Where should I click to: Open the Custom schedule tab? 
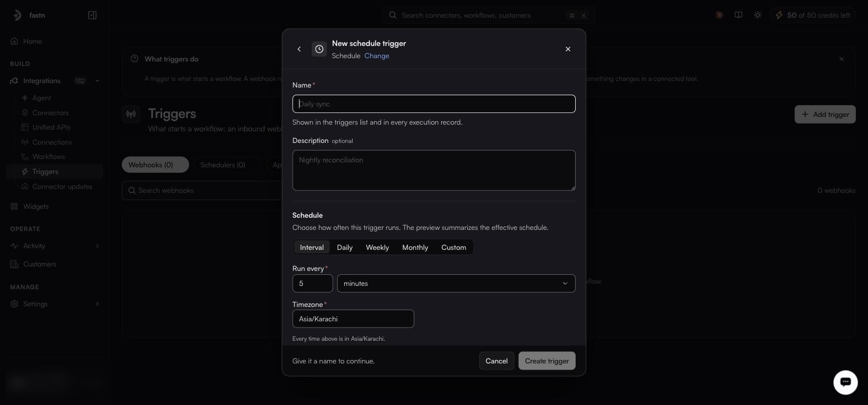click(x=454, y=247)
